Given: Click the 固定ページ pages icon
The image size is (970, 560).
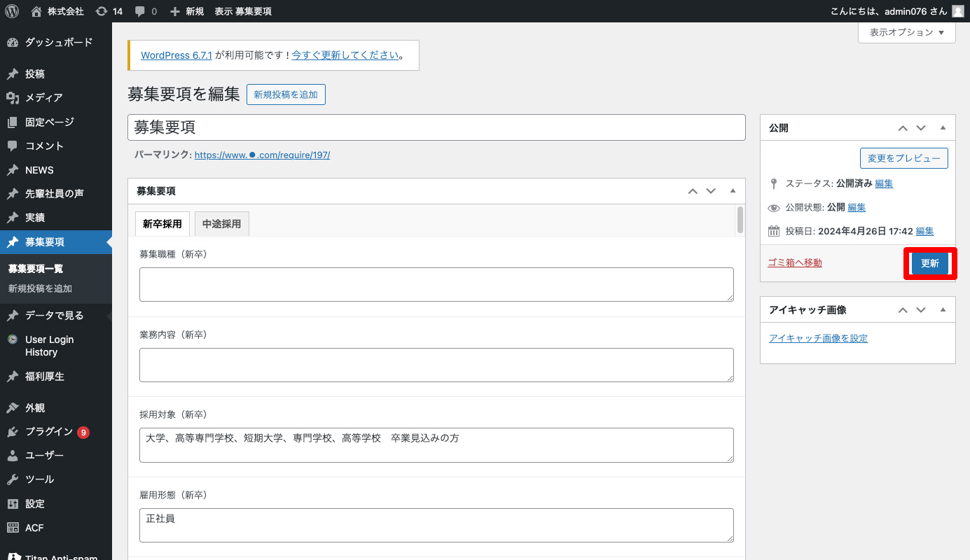Looking at the screenshot, I should 13,122.
